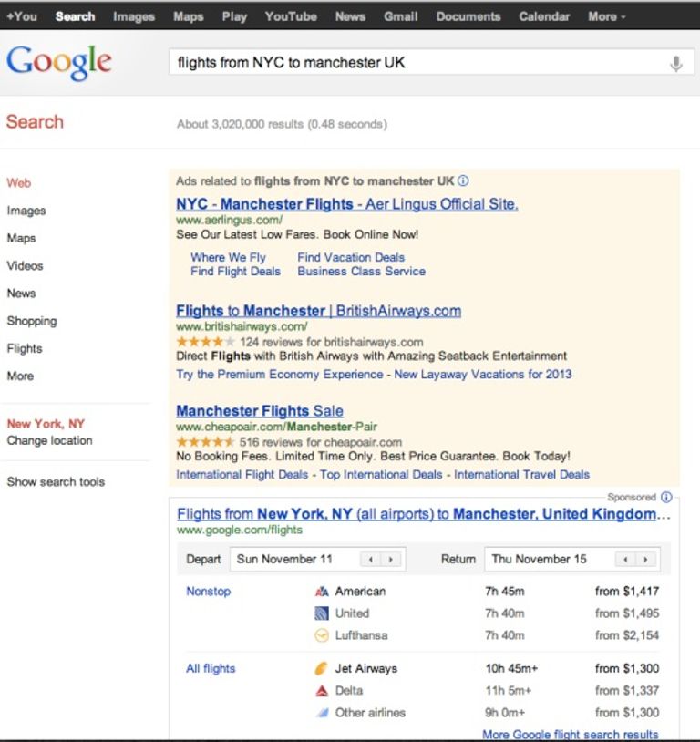This screenshot has height=742, width=700.
Task: Select Web filter in left sidebar
Action: [19, 182]
